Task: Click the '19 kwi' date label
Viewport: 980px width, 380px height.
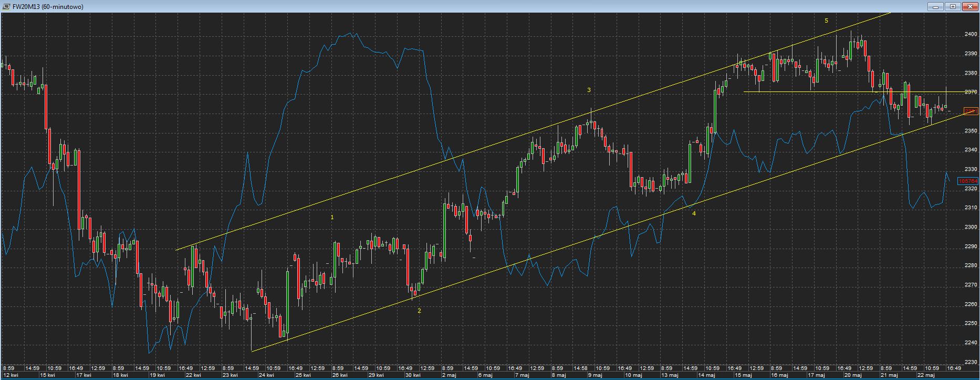Action: (x=157, y=375)
